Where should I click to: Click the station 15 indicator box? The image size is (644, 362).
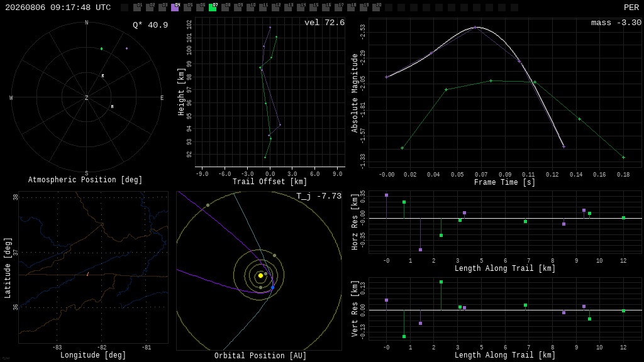(313, 8)
